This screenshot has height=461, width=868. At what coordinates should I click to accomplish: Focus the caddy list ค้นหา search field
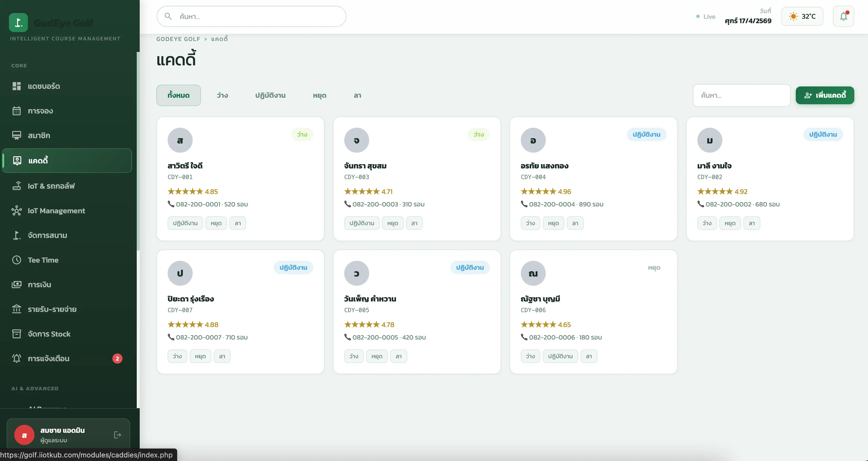click(x=741, y=95)
